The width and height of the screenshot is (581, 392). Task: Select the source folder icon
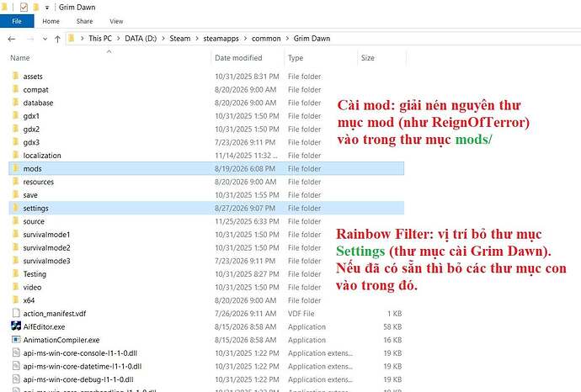tap(15, 221)
